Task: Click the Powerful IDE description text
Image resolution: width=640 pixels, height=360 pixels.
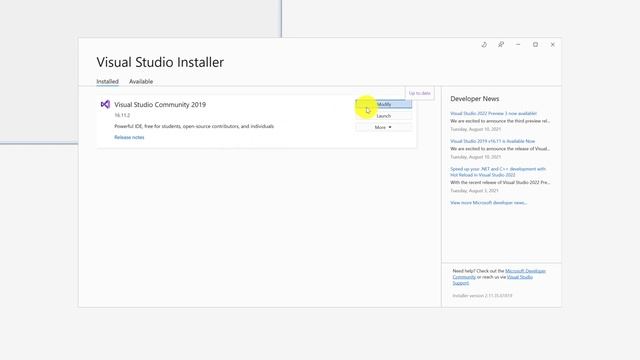Action: [x=194, y=126]
